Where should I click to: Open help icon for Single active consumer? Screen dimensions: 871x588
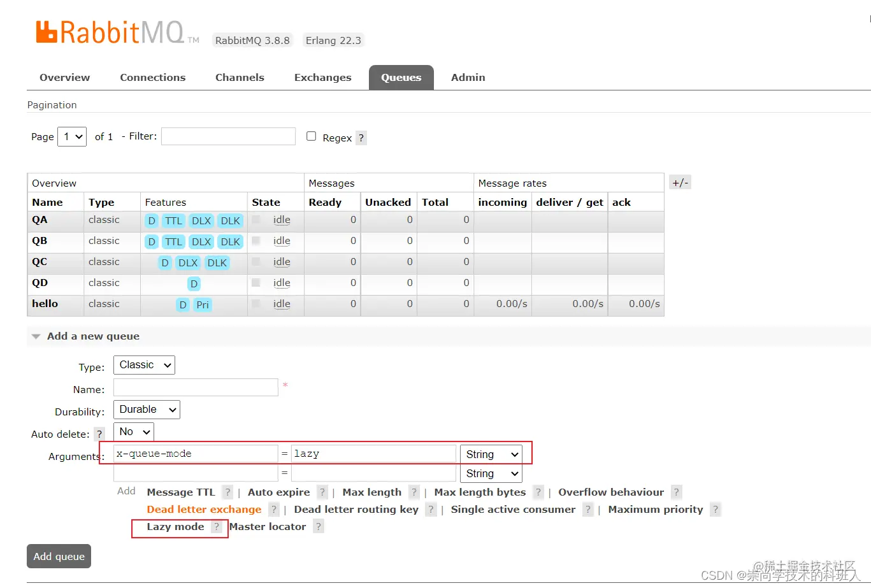pyautogui.click(x=588, y=509)
